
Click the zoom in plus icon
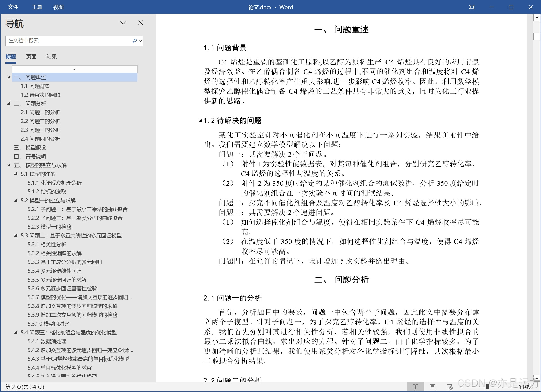pos(511,387)
